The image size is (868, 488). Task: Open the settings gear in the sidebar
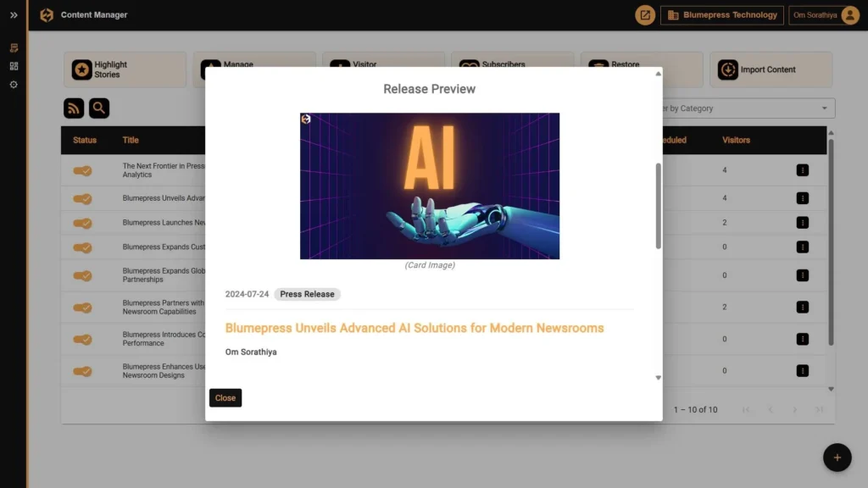pyautogui.click(x=14, y=85)
